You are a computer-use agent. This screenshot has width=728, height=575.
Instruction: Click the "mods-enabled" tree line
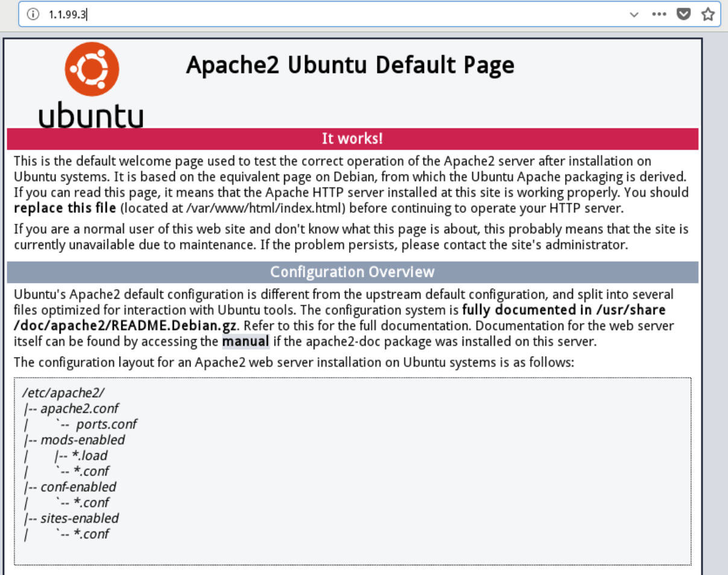pos(75,440)
